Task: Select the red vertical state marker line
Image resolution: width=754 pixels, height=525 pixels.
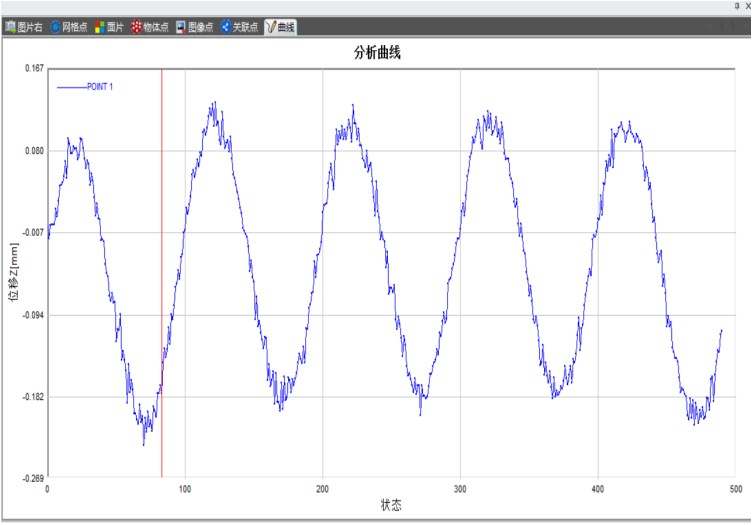Action: click(x=162, y=273)
